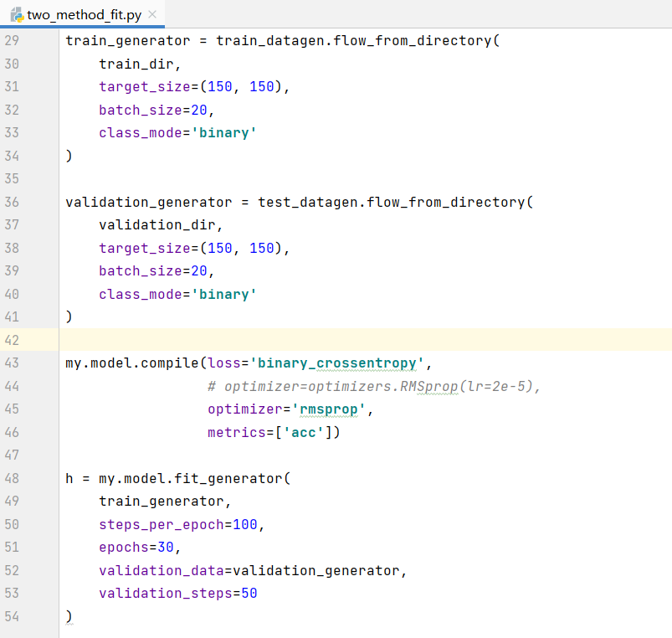
Task: Click 'my.model.compile(' on line 43
Action: click(136, 363)
